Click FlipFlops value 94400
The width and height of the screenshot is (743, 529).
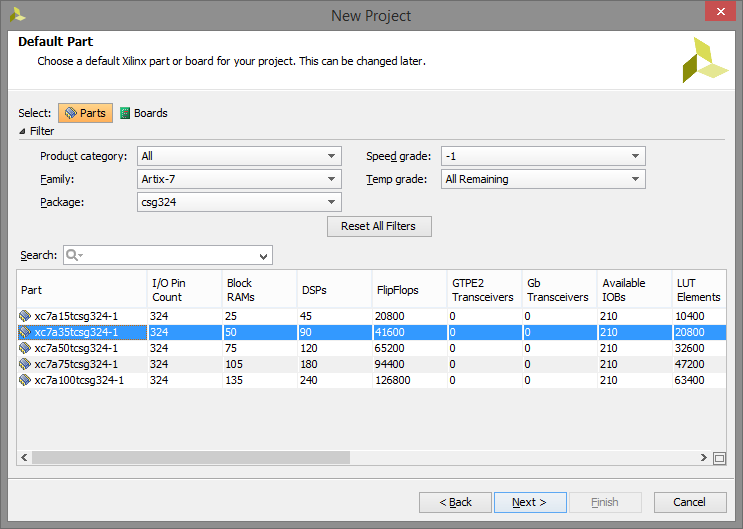(390, 365)
